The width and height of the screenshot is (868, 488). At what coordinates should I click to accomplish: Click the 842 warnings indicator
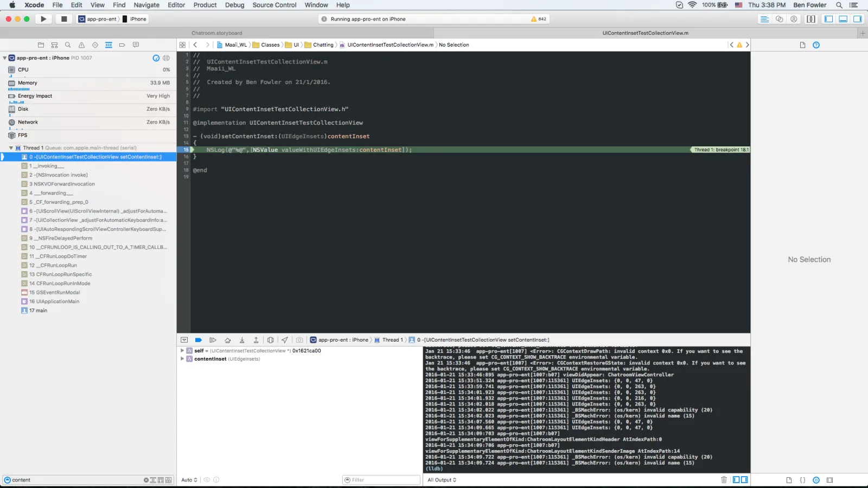539,19
